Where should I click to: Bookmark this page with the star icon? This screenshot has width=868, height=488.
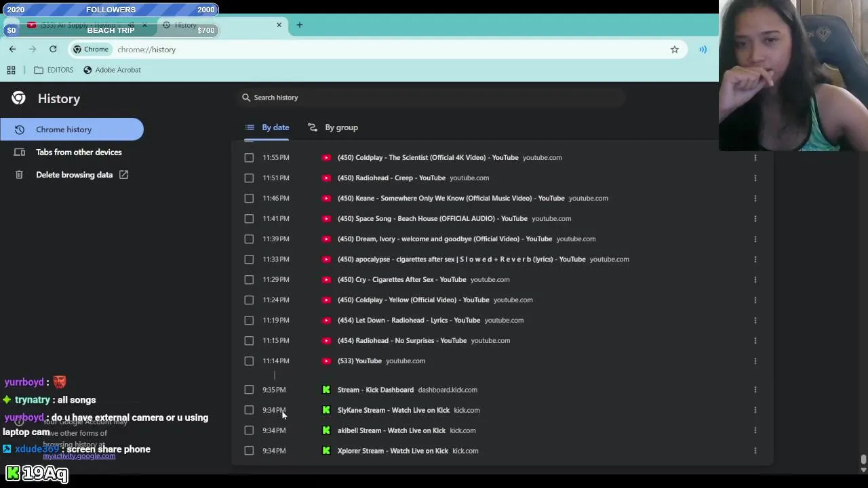tap(675, 49)
